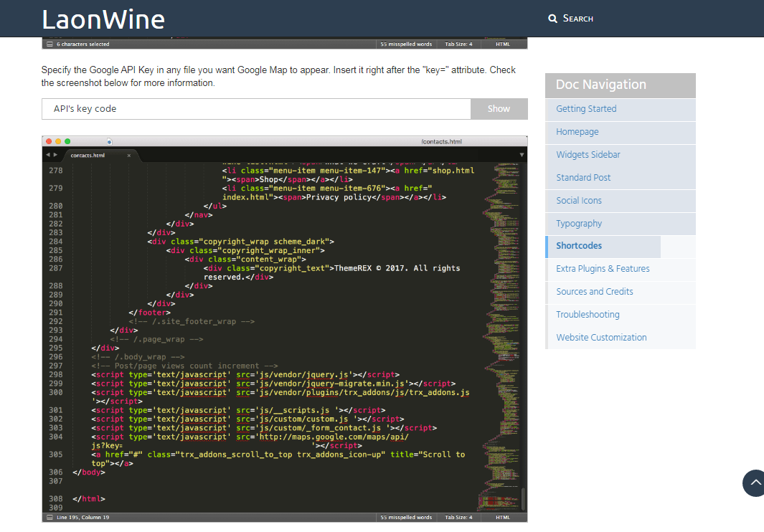This screenshot has height=532, width=764.
Task: Expand the "API's key code" title bar
Action: pos(256,109)
